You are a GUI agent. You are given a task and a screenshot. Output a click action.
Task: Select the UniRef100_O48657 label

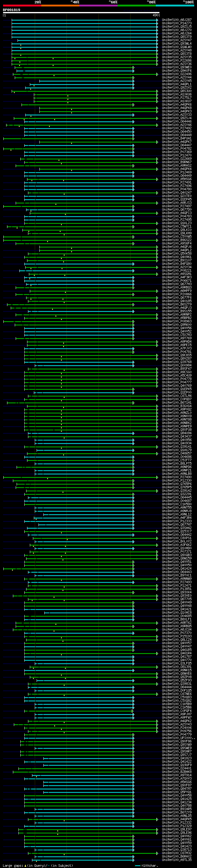177,454
